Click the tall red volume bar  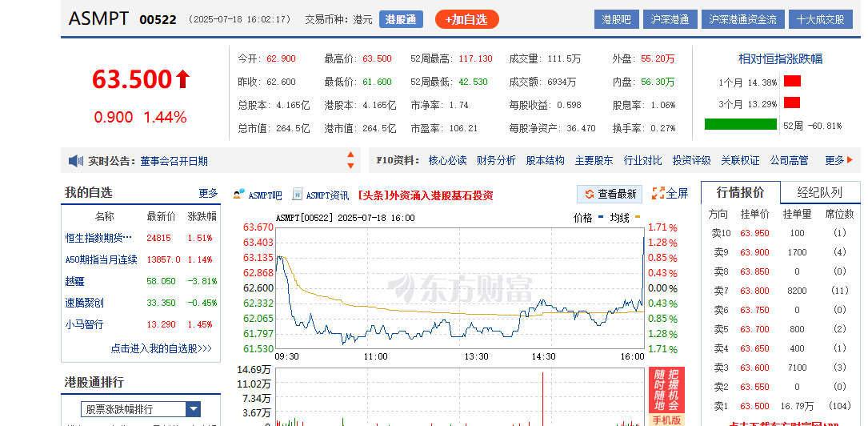click(x=542, y=399)
